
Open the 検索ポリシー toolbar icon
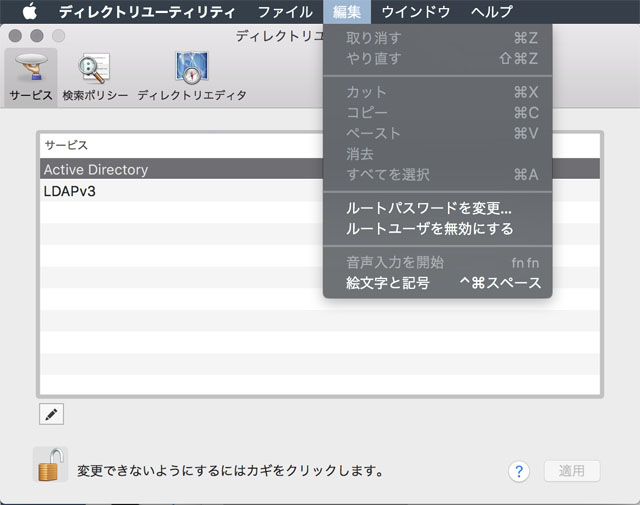click(x=95, y=77)
